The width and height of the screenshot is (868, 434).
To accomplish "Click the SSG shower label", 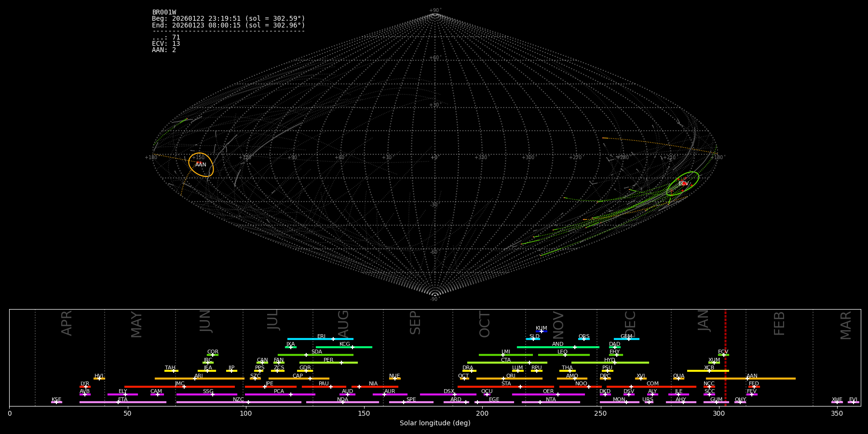I will point(208,392).
